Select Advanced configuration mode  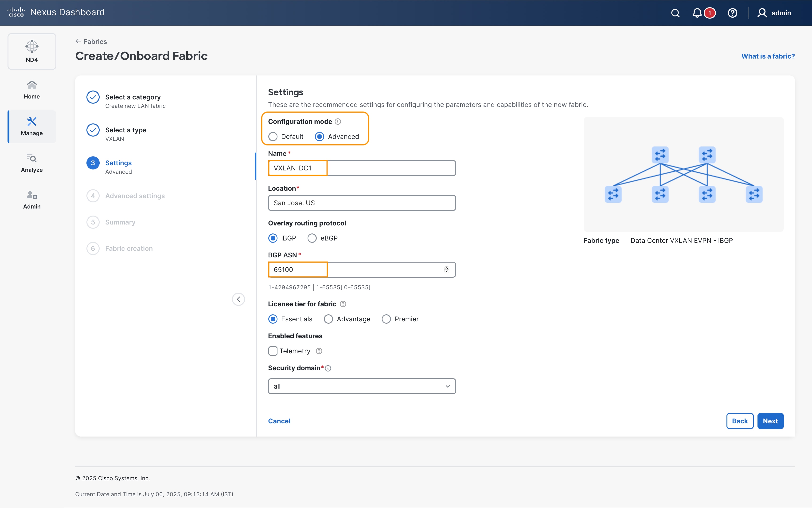[319, 136]
